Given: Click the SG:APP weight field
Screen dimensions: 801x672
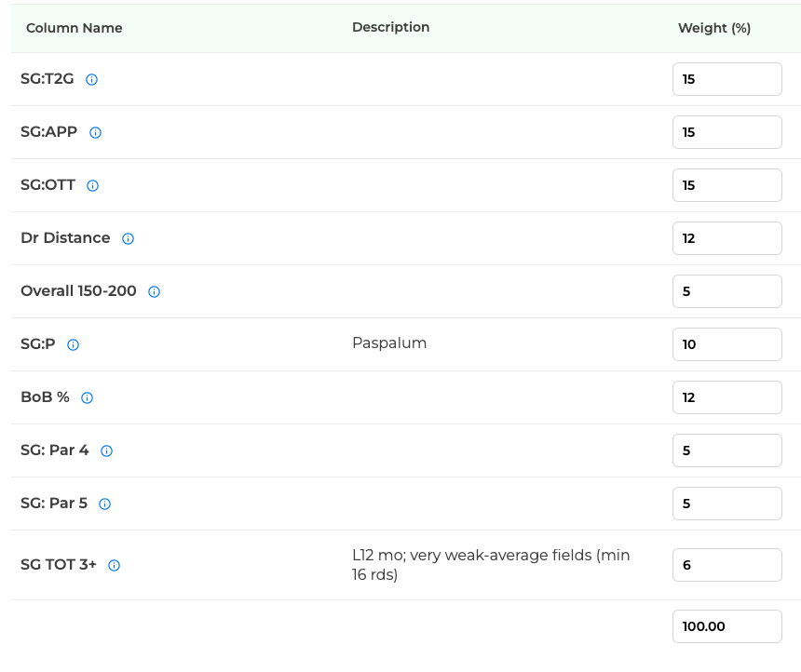Looking at the screenshot, I should pyautogui.click(x=726, y=132).
